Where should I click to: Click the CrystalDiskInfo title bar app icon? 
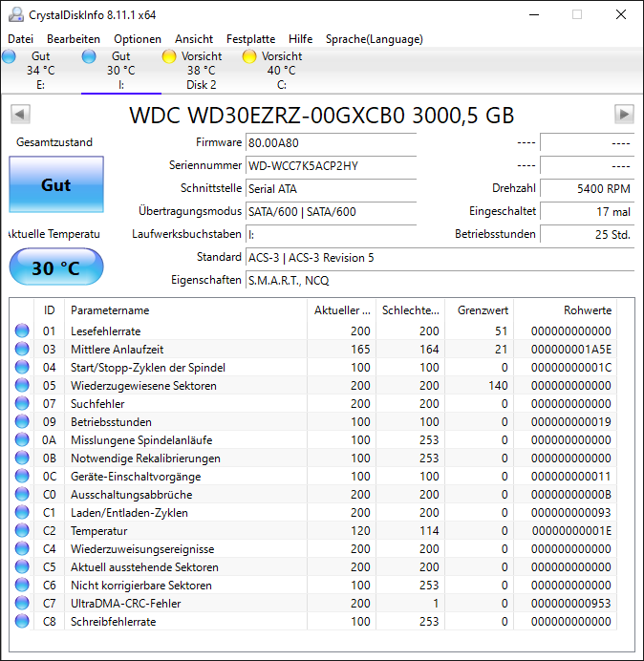click(x=16, y=14)
